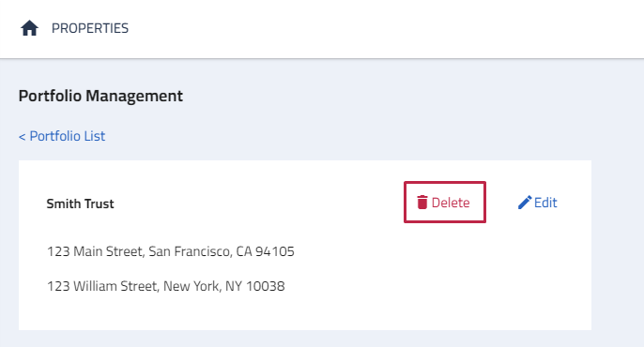
Task: Select the 123 William Street address
Action: pos(165,286)
